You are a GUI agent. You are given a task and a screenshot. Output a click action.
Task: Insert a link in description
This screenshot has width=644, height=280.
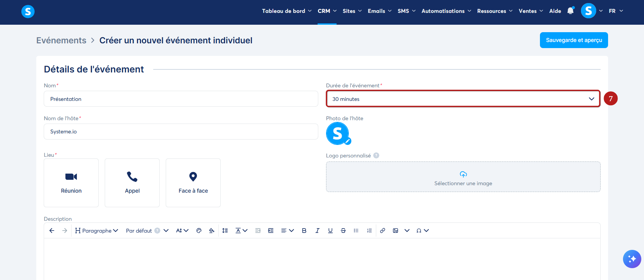point(383,231)
